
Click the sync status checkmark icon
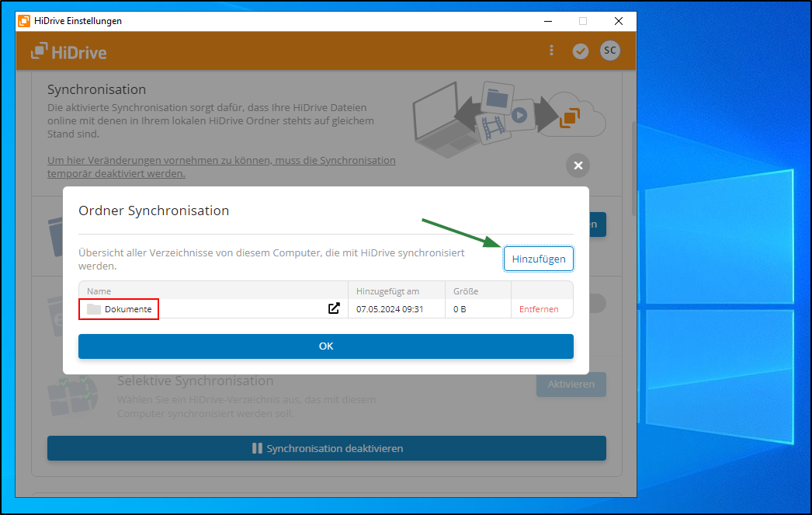tap(581, 50)
